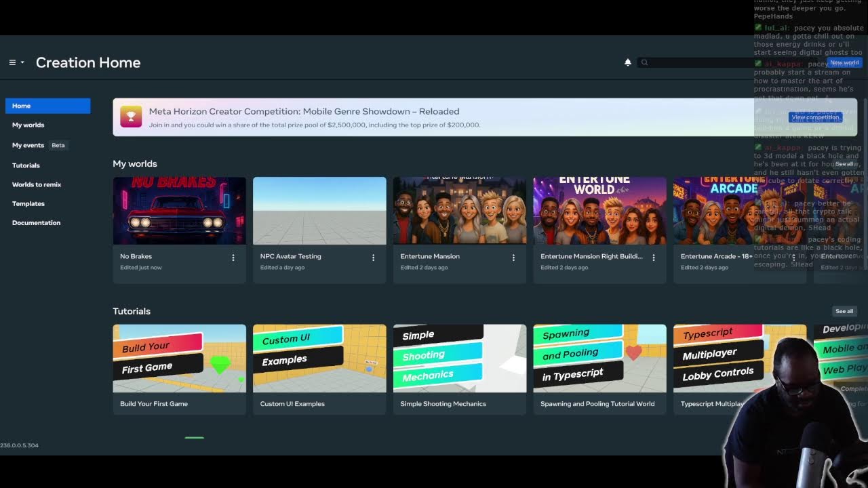The width and height of the screenshot is (868, 488).
Task: Click the search magnifier icon
Action: [x=644, y=62]
